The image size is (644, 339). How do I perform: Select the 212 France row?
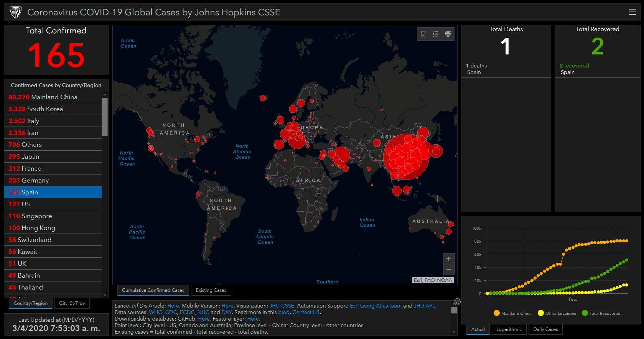pos(53,168)
